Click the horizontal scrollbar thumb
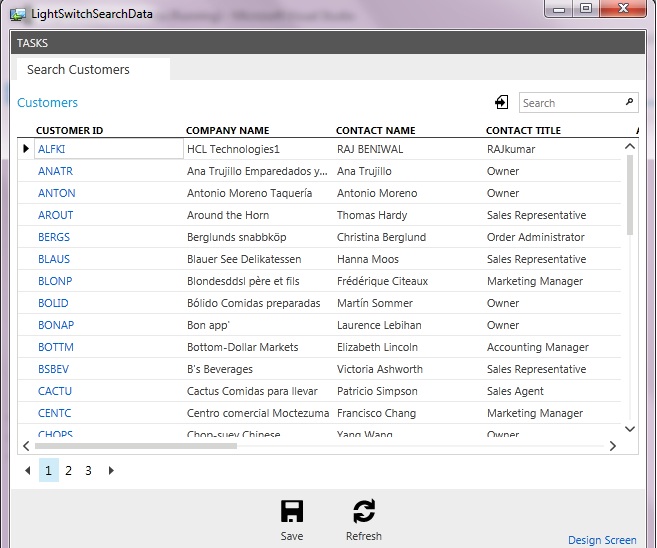Viewport: 657px width, 548px height. pos(136,446)
